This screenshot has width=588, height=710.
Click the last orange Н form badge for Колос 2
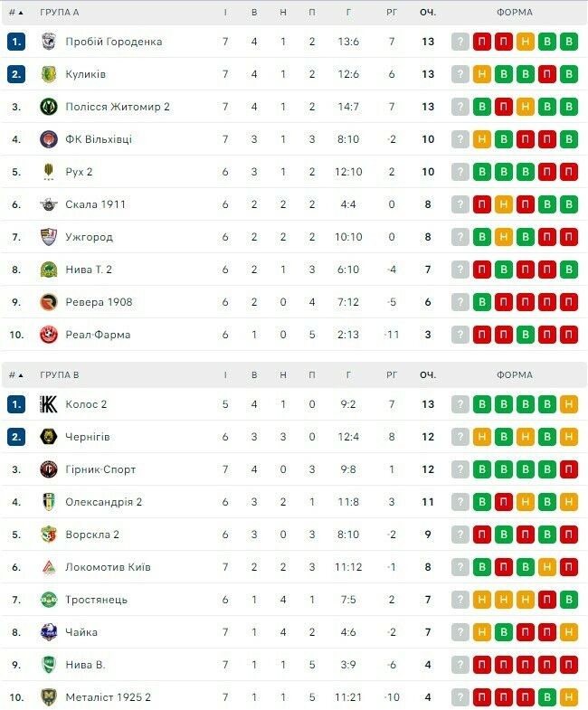click(x=569, y=404)
